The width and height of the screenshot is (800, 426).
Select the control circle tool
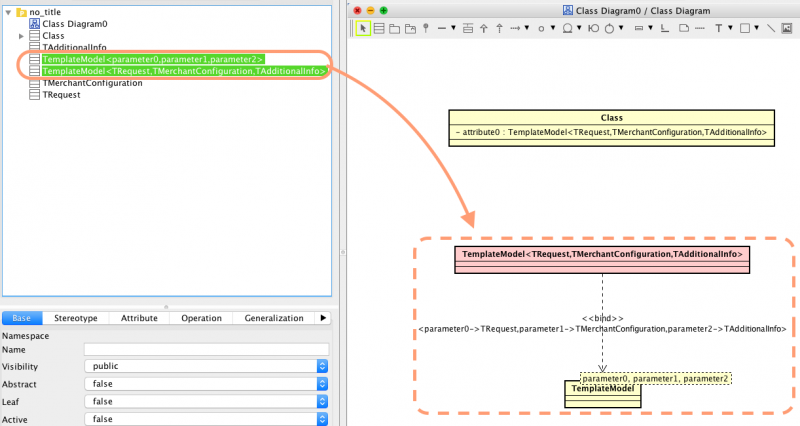(x=609, y=29)
